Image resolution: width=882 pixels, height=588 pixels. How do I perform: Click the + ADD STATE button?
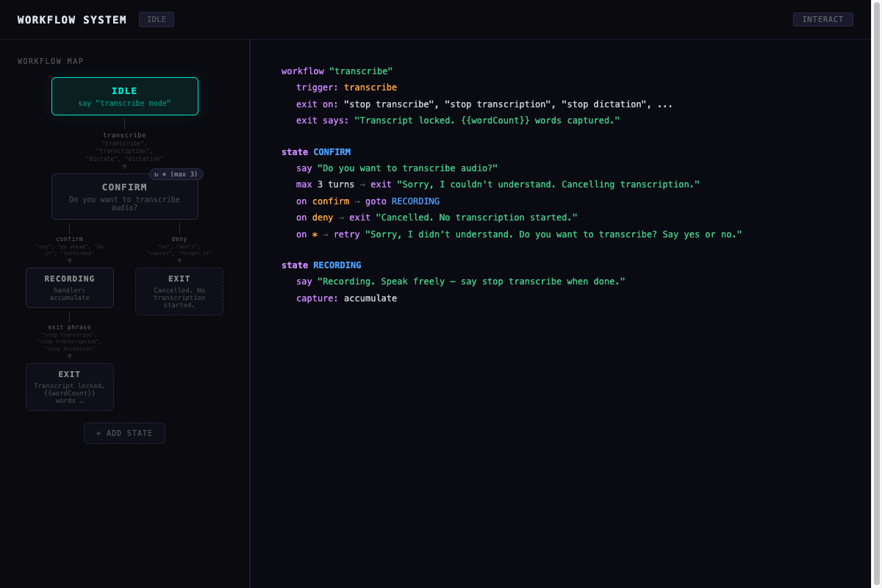coord(124,433)
